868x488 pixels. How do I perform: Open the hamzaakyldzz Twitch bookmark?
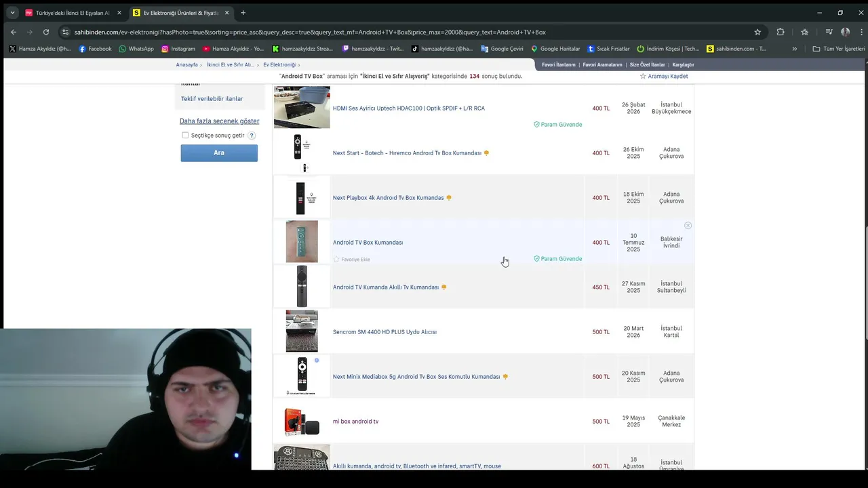[x=373, y=49]
